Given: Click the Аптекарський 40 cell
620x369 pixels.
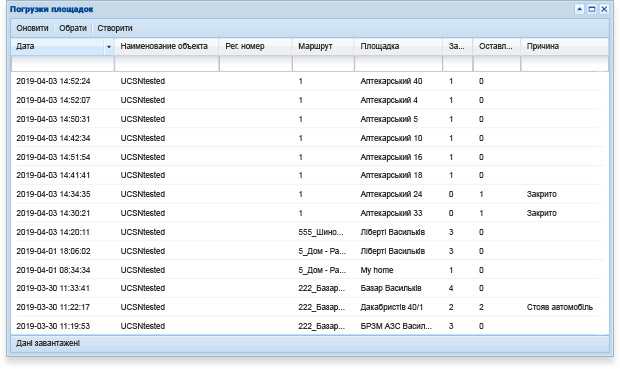Looking at the screenshot, I should [391, 81].
